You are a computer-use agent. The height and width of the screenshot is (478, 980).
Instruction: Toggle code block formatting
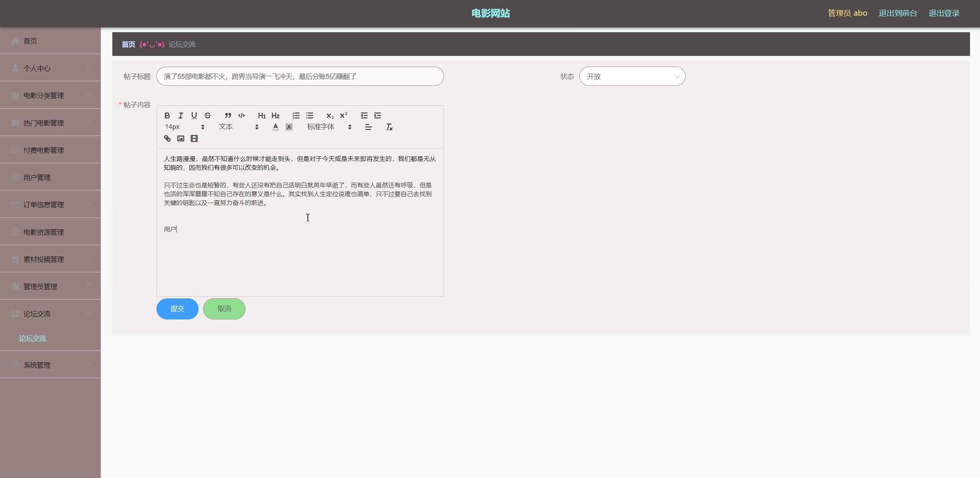coord(242,115)
